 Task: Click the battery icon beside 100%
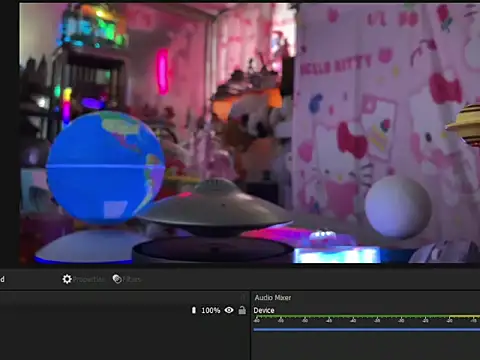194,310
